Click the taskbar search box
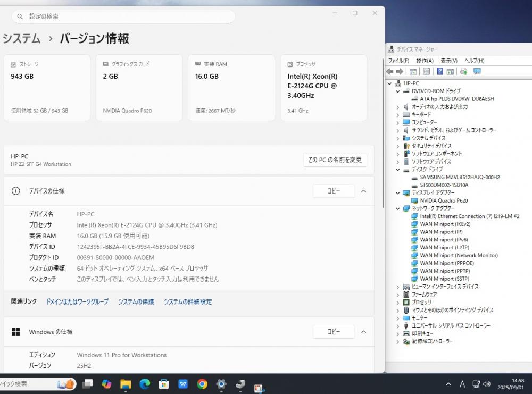The height and width of the screenshot is (394, 532). [37, 384]
